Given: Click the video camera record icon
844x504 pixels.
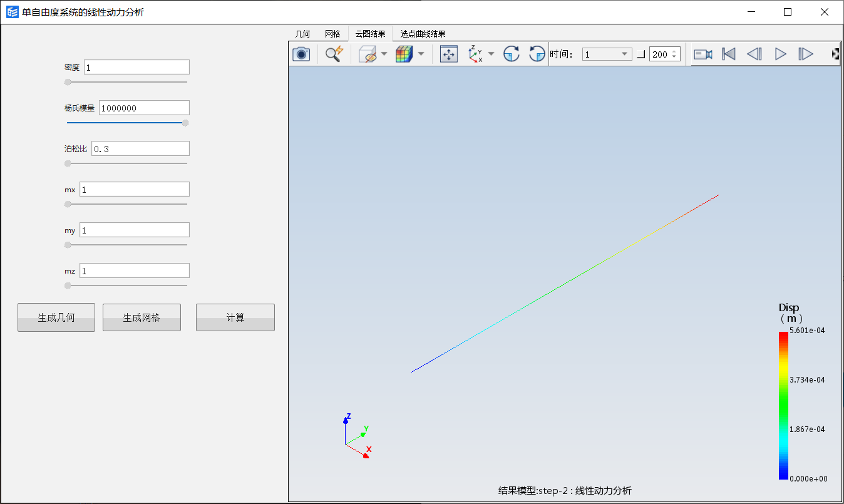Looking at the screenshot, I should (x=703, y=54).
